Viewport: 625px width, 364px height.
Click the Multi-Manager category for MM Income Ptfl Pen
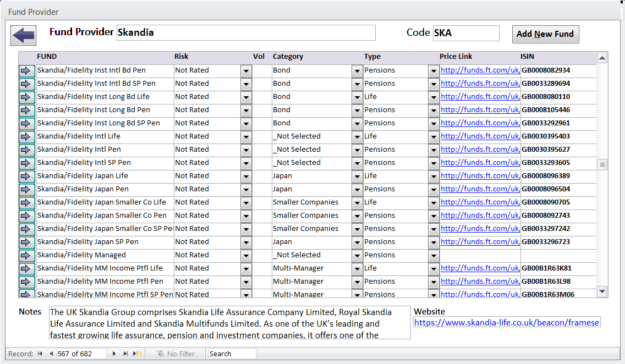(298, 282)
